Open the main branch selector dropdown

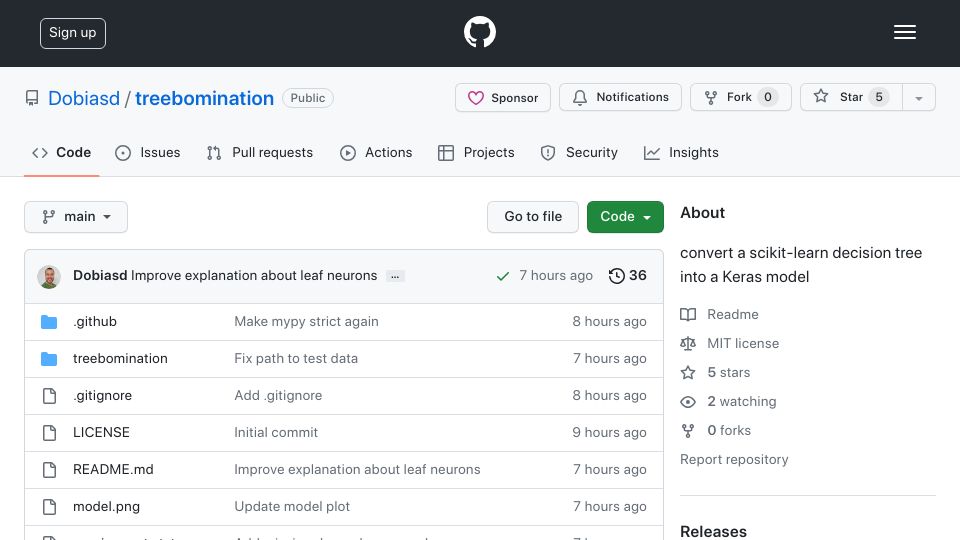[x=76, y=217]
